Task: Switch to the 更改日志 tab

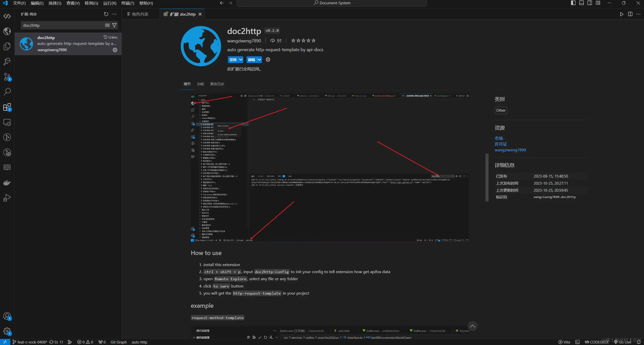Action: (x=217, y=84)
